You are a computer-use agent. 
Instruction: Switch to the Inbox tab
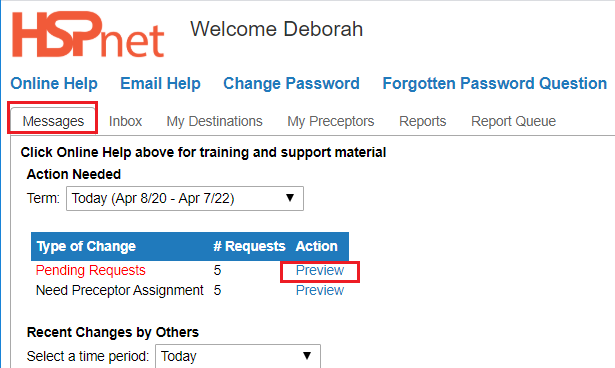(x=125, y=121)
